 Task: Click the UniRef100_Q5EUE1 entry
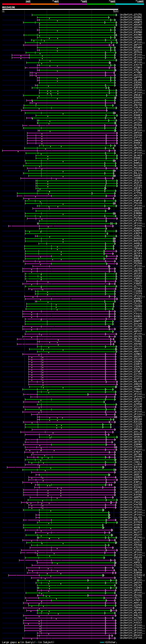pyautogui.click(x=131, y=256)
